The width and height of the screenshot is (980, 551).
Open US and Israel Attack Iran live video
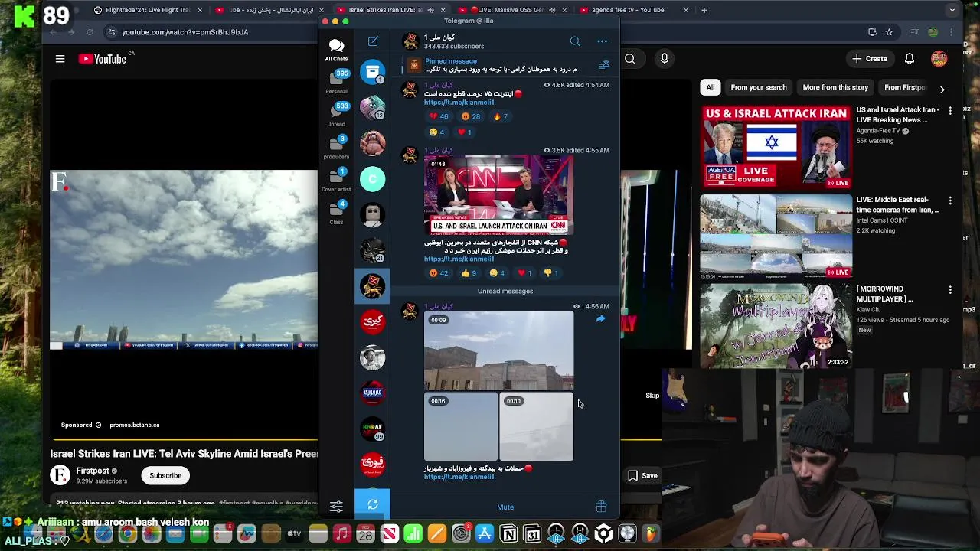(x=776, y=147)
